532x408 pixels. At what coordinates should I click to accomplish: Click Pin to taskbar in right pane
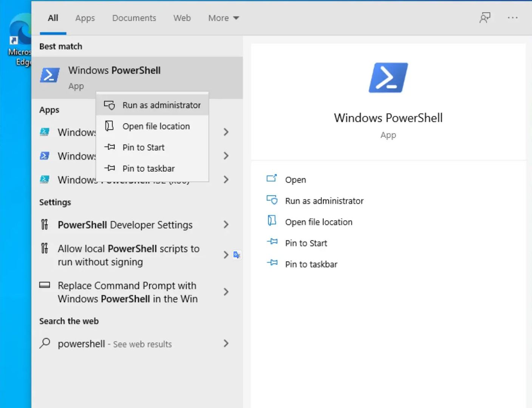click(x=311, y=264)
